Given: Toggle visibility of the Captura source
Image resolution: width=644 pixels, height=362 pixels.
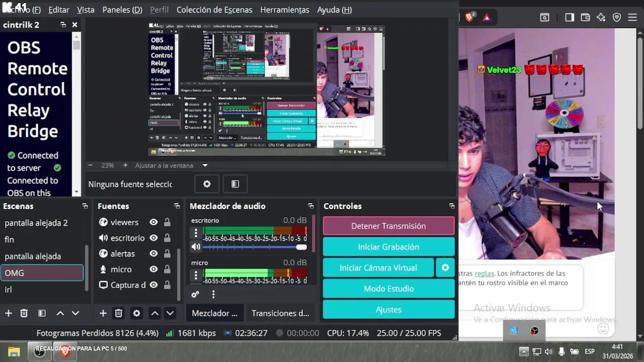Looking at the screenshot, I should [x=153, y=285].
